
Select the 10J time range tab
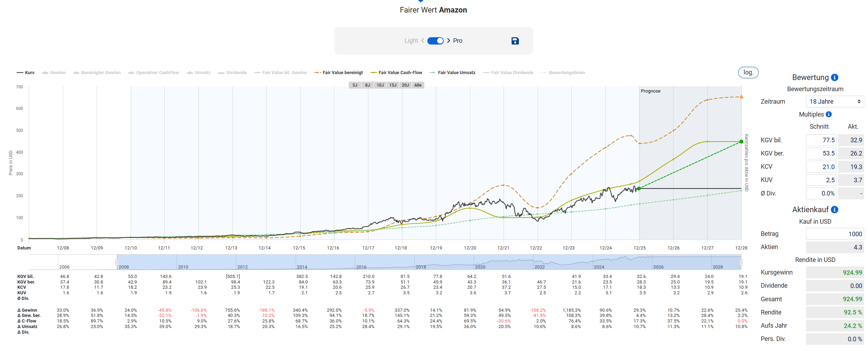pos(380,85)
